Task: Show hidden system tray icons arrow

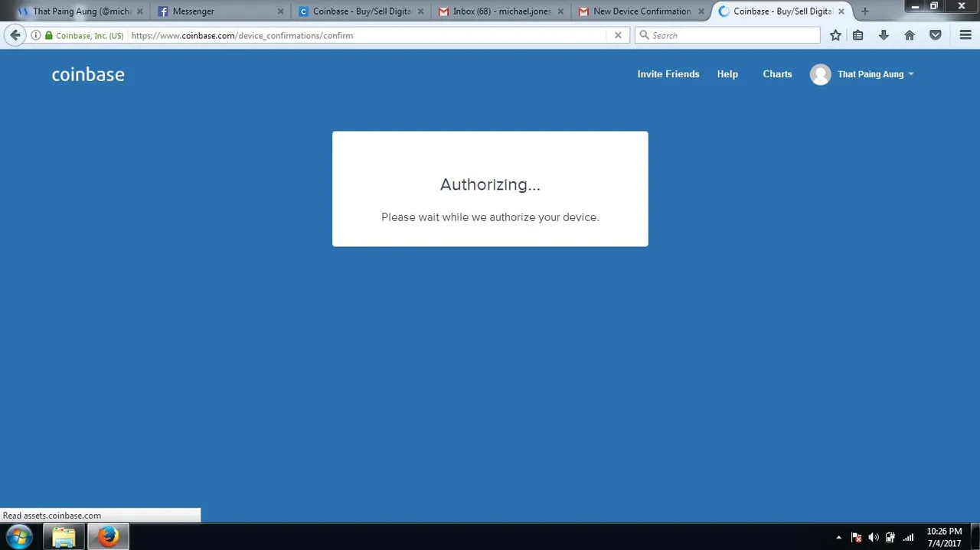Action: click(838, 538)
